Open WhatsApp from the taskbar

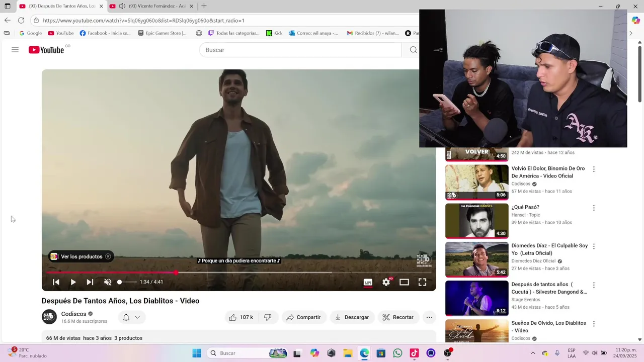(397, 353)
